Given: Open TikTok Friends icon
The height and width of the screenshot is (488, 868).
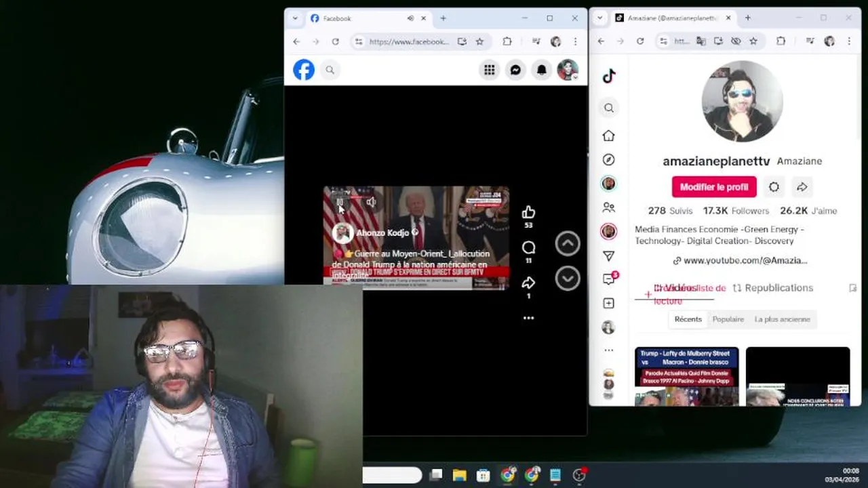Looking at the screenshot, I should [609, 207].
